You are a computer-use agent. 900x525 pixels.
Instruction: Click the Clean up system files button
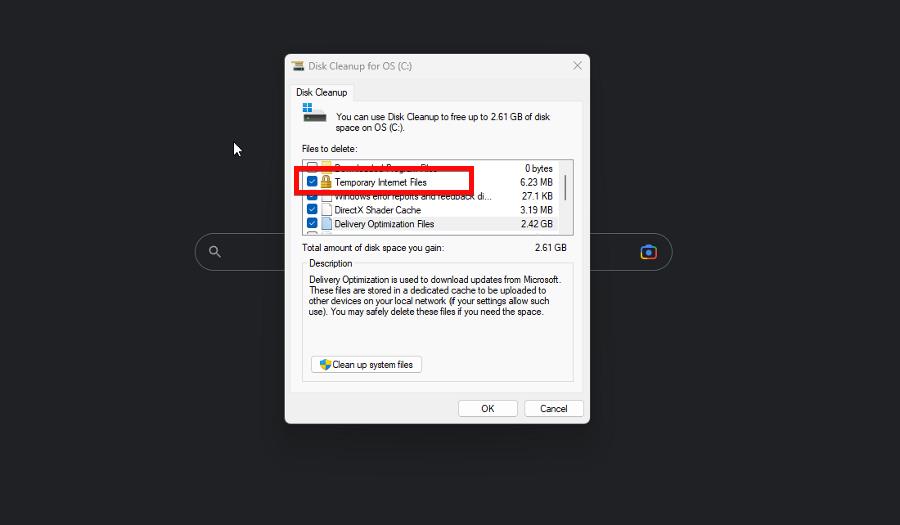coord(366,364)
